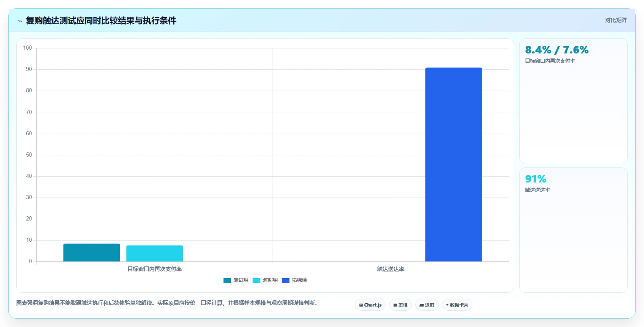The height and width of the screenshot is (327, 644).
Task: Click the 目标窗口内再次支付率 x-axis label
Action: click(154, 269)
